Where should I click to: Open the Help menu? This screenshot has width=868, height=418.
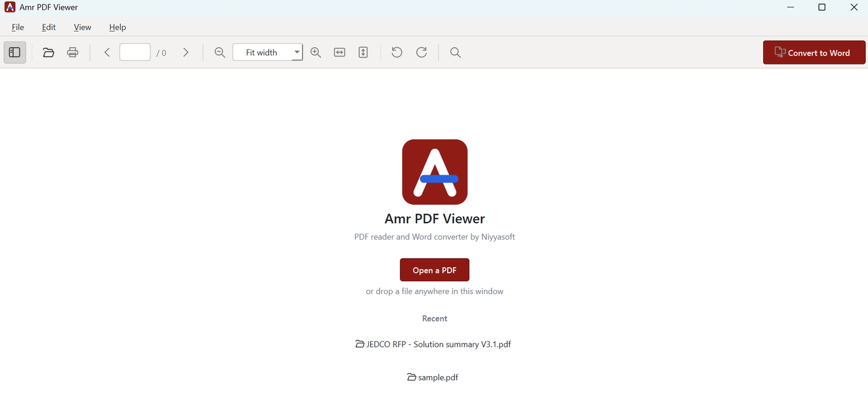pos(118,27)
